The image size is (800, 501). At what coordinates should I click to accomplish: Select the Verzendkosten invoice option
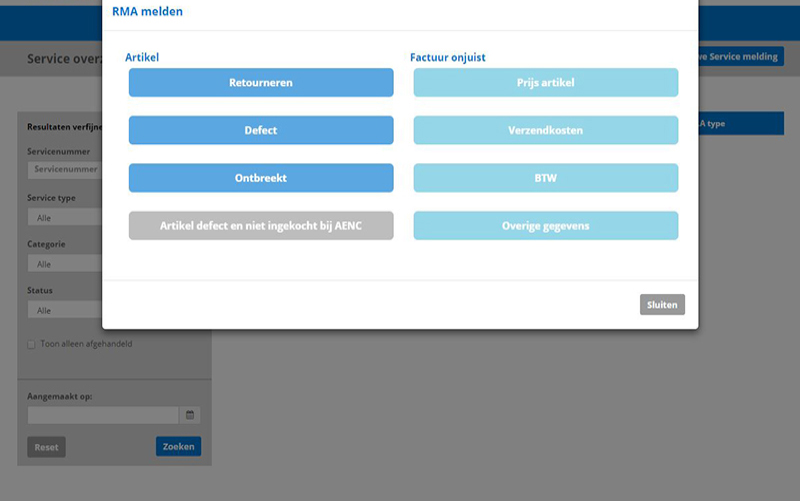545,130
